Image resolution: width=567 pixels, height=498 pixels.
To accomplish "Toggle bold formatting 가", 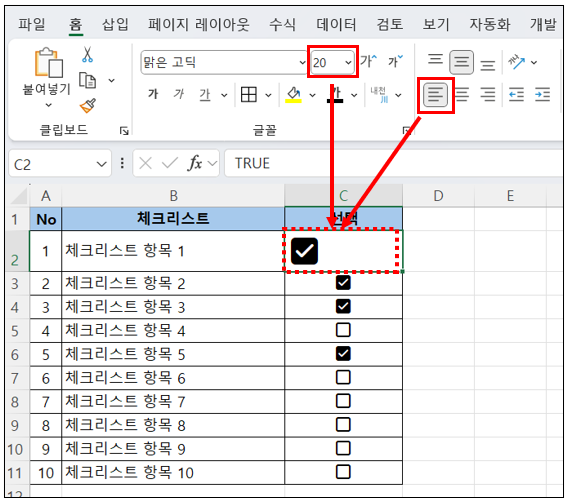I will point(153,94).
